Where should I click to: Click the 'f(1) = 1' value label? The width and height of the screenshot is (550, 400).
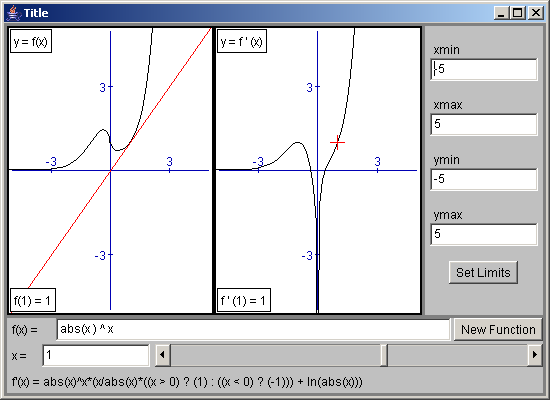point(33,300)
